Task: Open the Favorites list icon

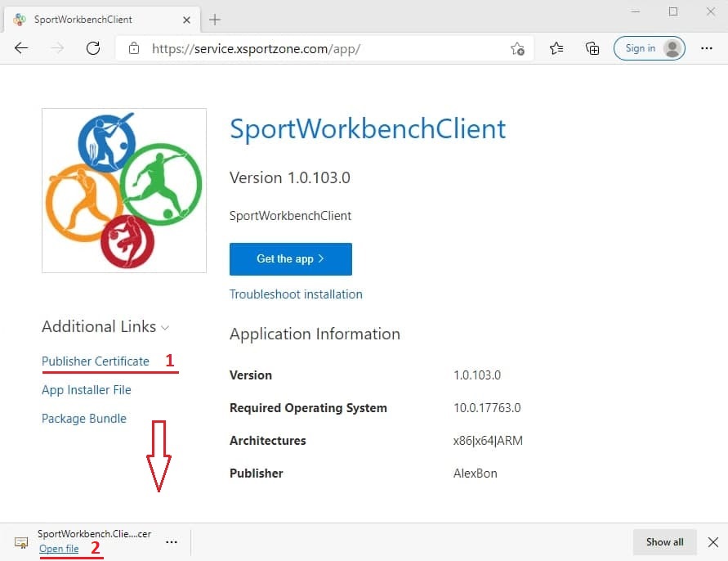Action: click(557, 48)
